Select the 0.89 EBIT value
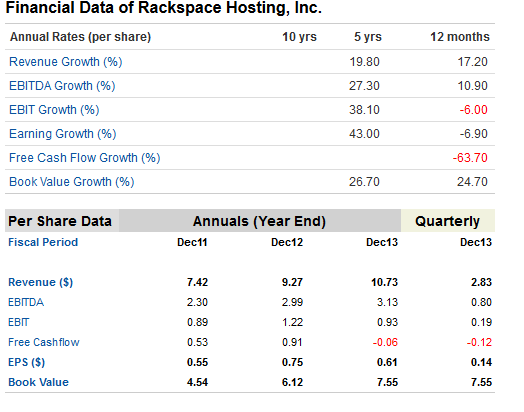Image resolution: width=524 pixels, height=412 pixels. (x=197, y=322)
